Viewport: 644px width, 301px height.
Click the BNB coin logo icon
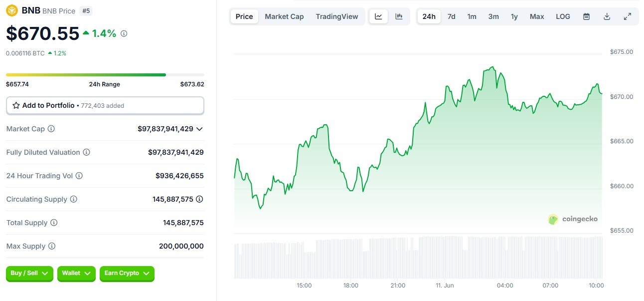click(x=12, y=10)
